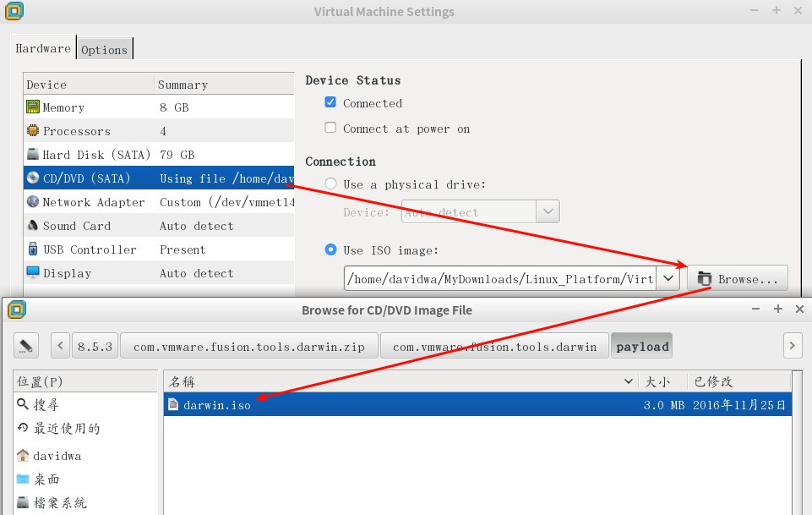Click the Memory chip icon in device list
The height and width of the screenshot is (515, 812).
click(x=33, y=107)
